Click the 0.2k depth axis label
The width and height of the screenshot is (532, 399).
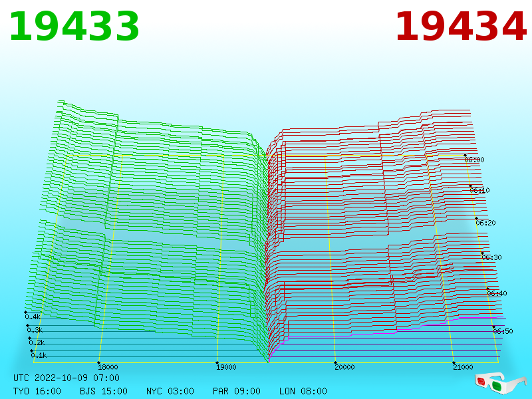click(37, 342)
